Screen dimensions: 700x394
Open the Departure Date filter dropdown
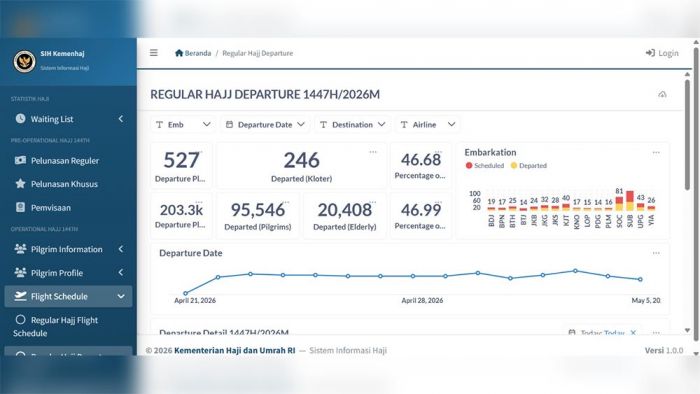[x=265, y=124]
